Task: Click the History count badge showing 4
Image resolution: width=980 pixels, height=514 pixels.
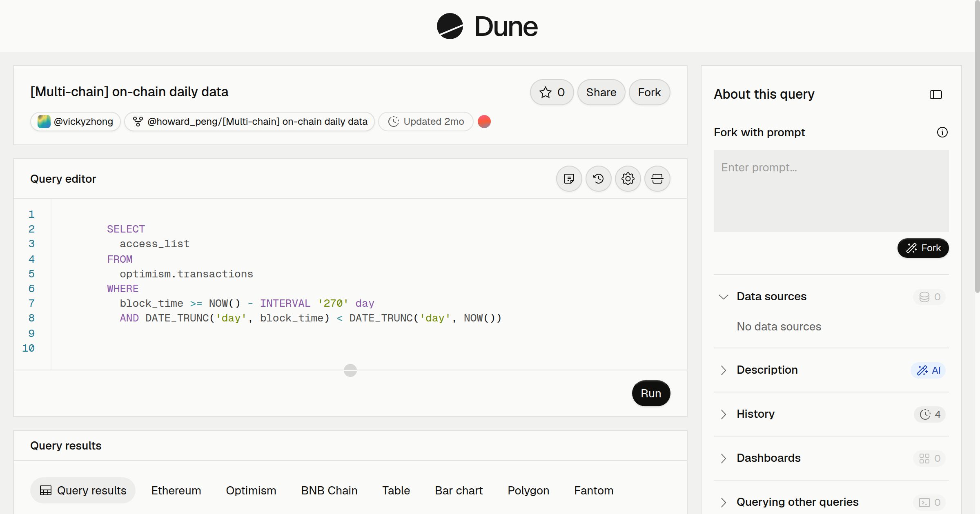Action: click(930, 414)
